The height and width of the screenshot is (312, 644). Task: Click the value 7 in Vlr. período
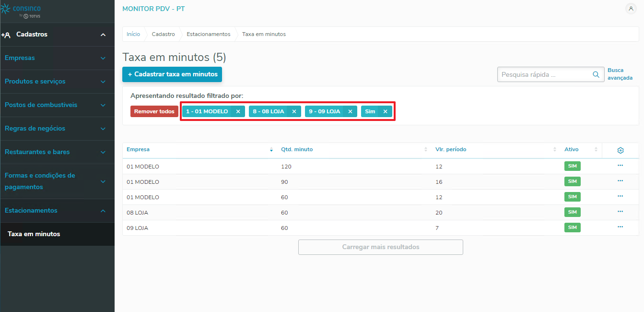tap(437, 228)
